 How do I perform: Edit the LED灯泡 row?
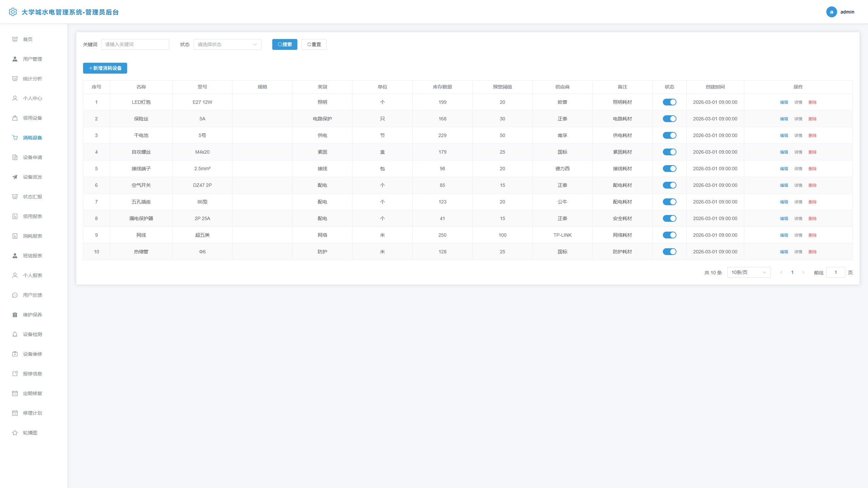784,102
